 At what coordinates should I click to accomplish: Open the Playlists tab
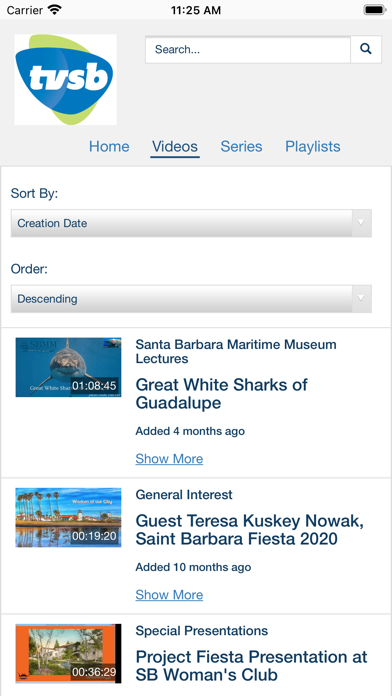tap(313, 146)
